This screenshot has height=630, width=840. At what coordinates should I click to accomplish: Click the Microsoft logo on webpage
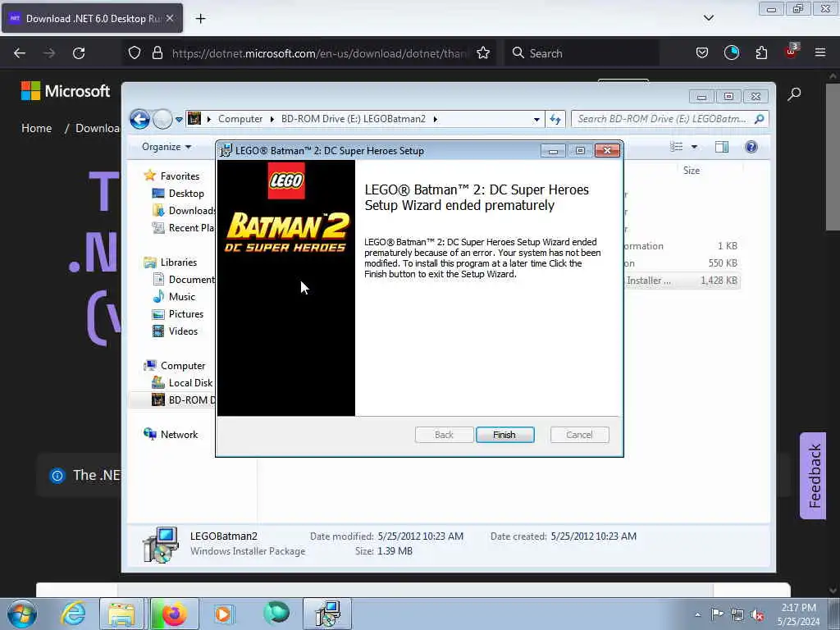click(66, 91)
